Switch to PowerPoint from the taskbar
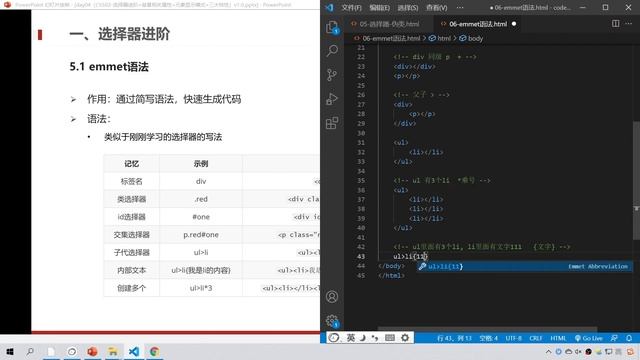 pos(93,351)
